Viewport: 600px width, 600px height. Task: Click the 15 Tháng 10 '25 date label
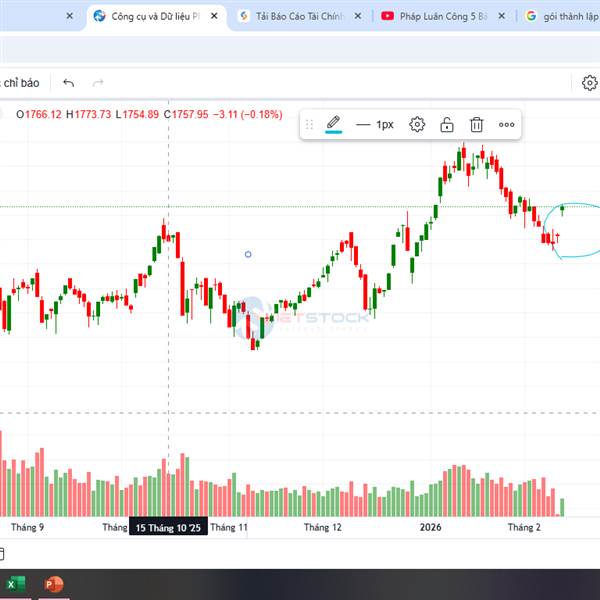pyautogui.click(x=168, y=527)
